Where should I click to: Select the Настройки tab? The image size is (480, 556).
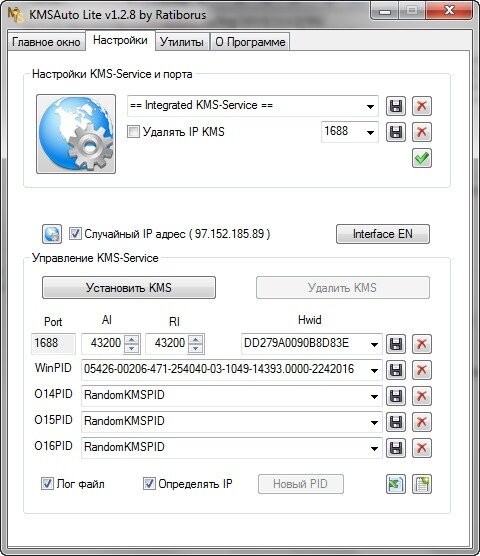coord(120,40)
